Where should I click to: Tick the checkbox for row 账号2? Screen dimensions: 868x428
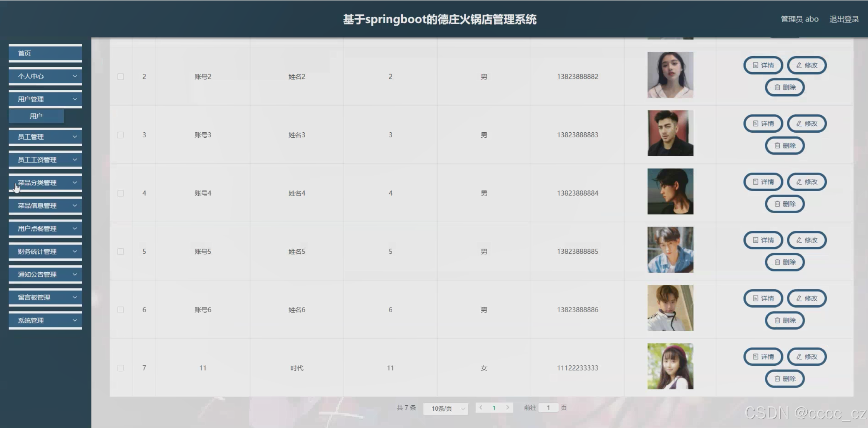[121, 77]
